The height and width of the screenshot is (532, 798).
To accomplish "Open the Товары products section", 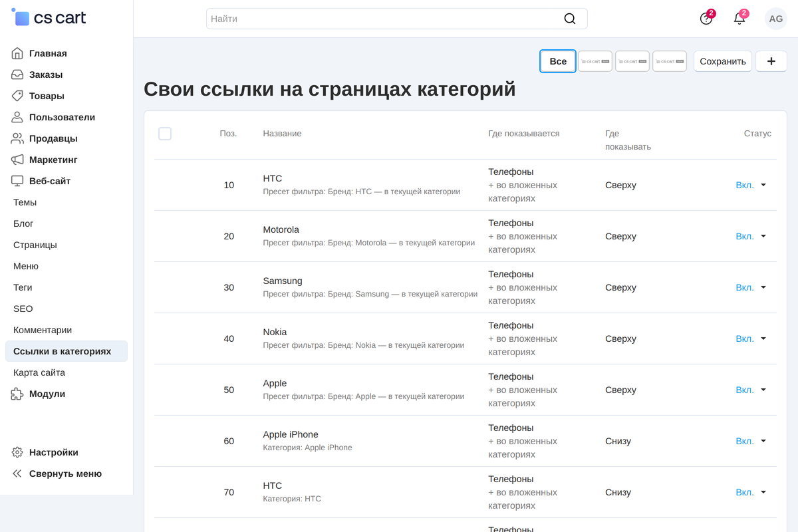I will pos(47,96).
